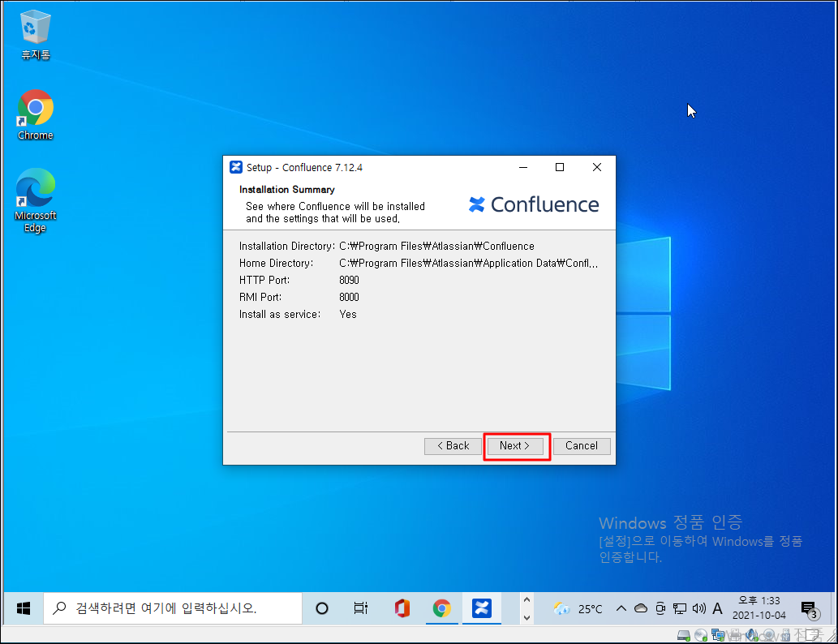Click the Install as service value Yes
The image size is (838, 644).
point(348,314)
